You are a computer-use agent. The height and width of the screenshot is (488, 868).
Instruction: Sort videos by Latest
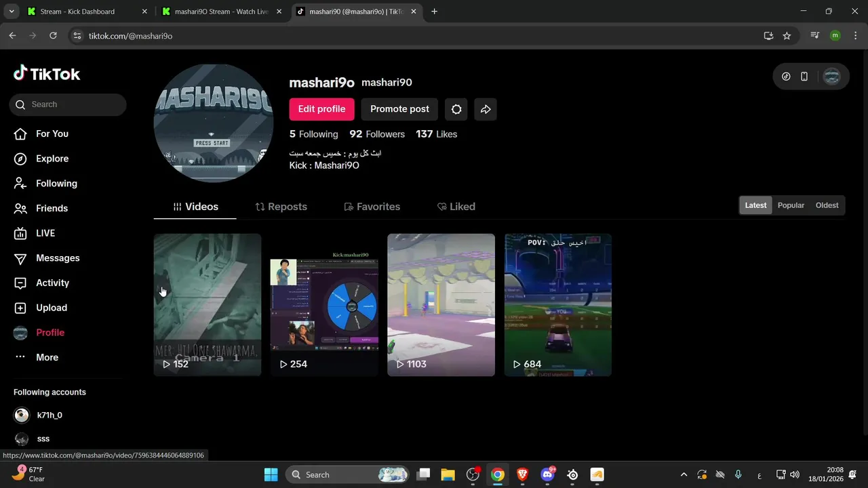point(755,205)
